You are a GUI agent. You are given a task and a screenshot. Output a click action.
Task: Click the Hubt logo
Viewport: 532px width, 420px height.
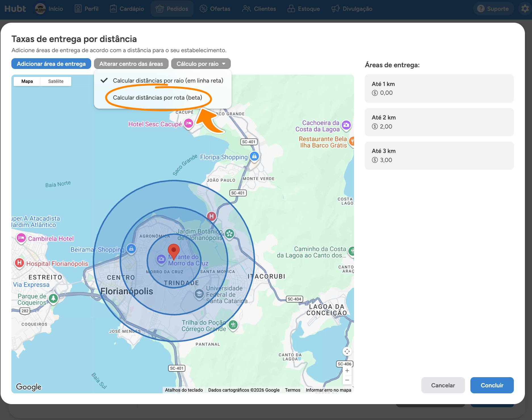click(x=15, y=9)
